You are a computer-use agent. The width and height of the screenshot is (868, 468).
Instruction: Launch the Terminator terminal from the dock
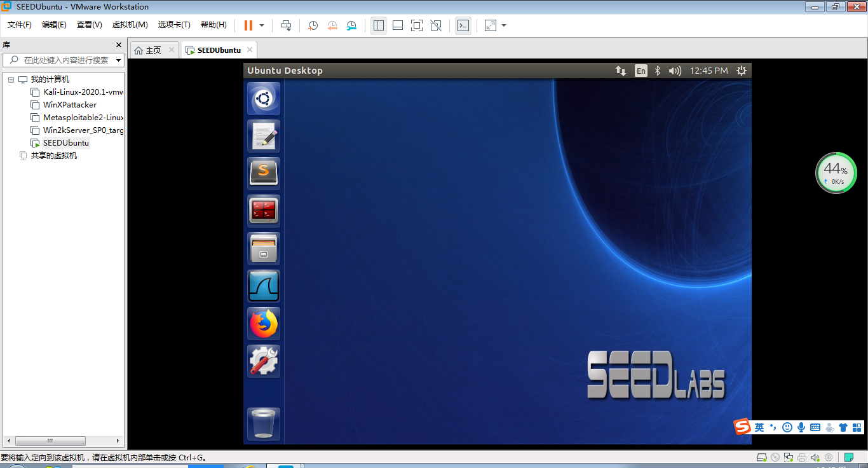tap(263, 211)
